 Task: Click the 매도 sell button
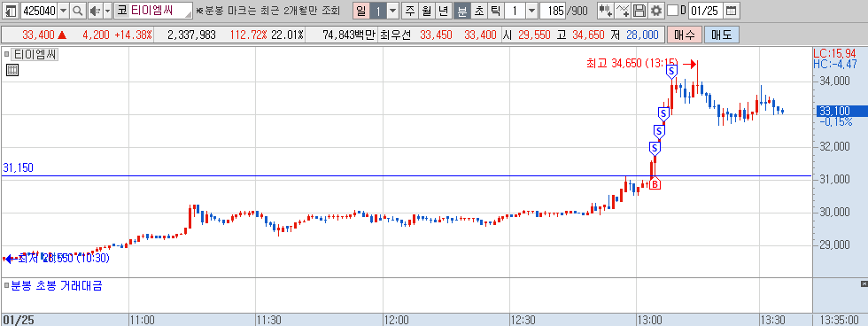pyautogui.click(x=721, y=35)
